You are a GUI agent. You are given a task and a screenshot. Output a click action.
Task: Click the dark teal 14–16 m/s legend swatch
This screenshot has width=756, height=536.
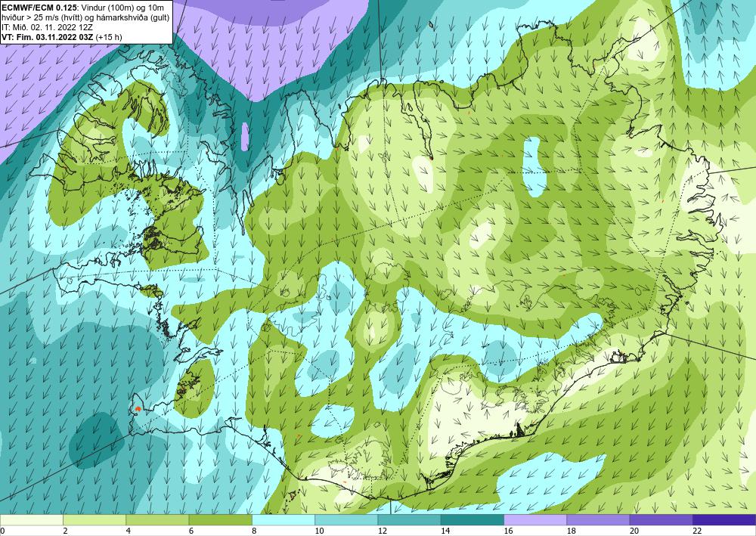(472, 519)
